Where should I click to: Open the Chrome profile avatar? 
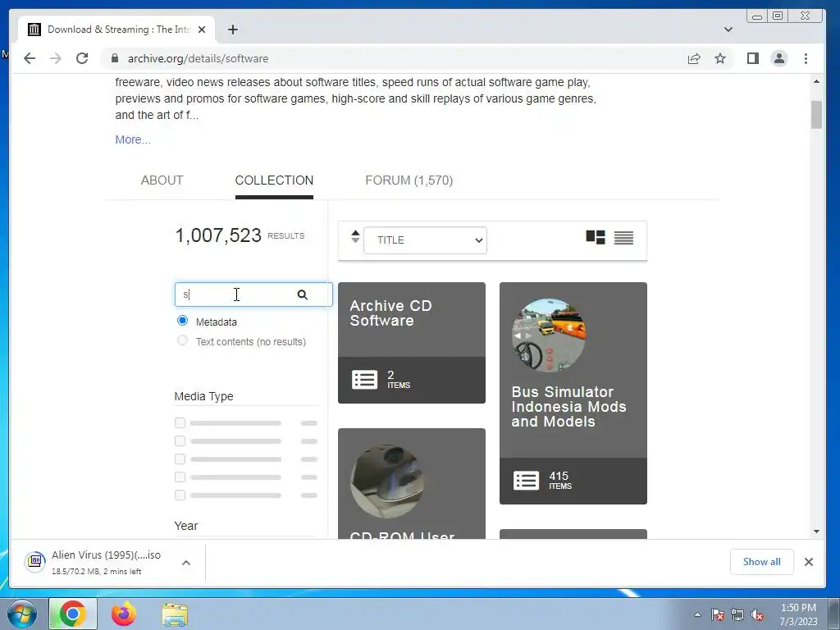pos(779,58)
